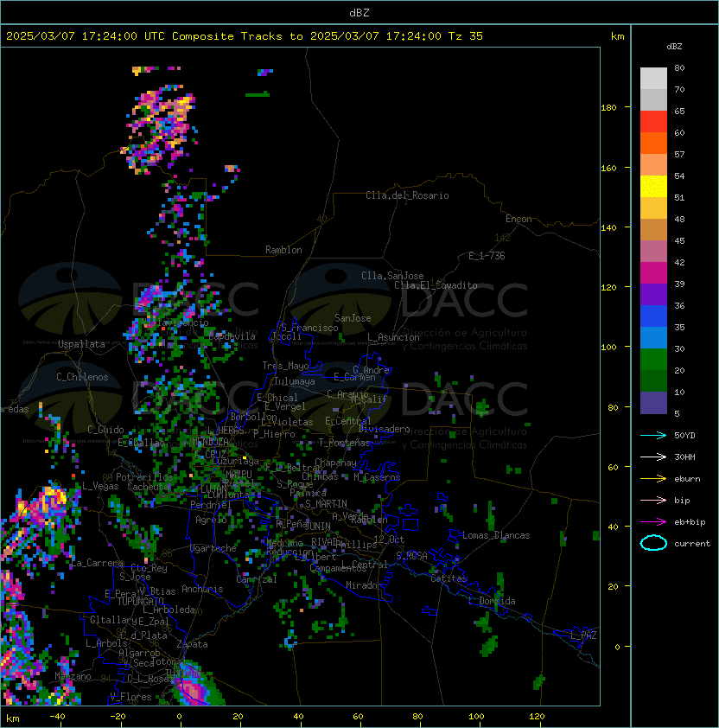
Task: Click the 100 tick on horizontal axis
Action: click(x=477, y=717)
